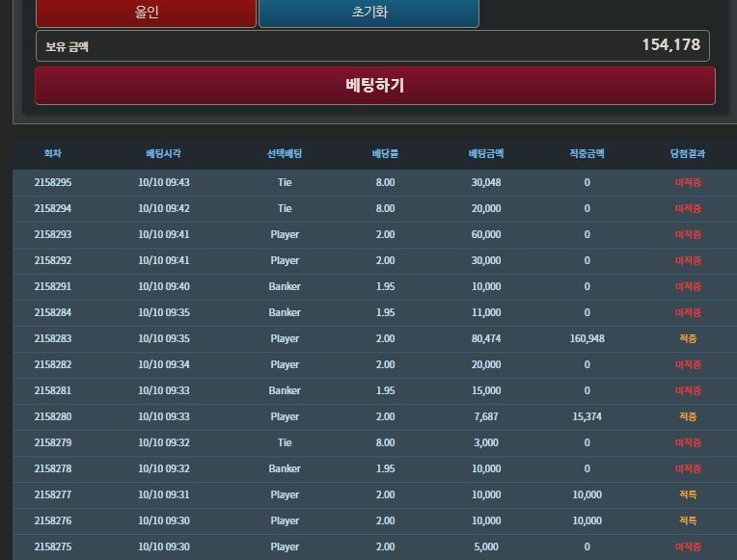Click the 베팅시각 column header
This screenshot has width=737, height=560.
coord(164,153)
